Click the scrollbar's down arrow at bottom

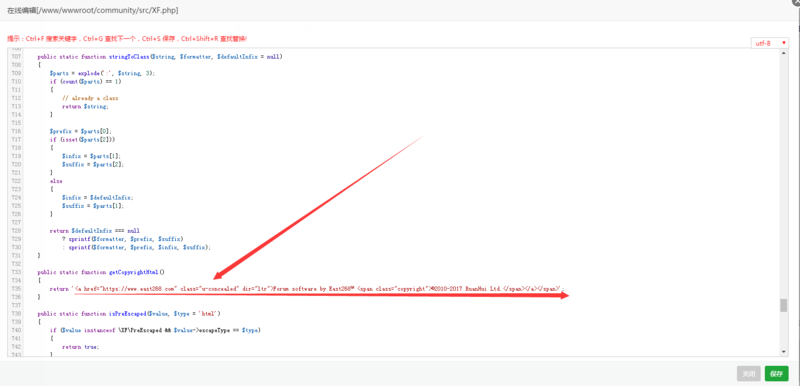(784, 351)
